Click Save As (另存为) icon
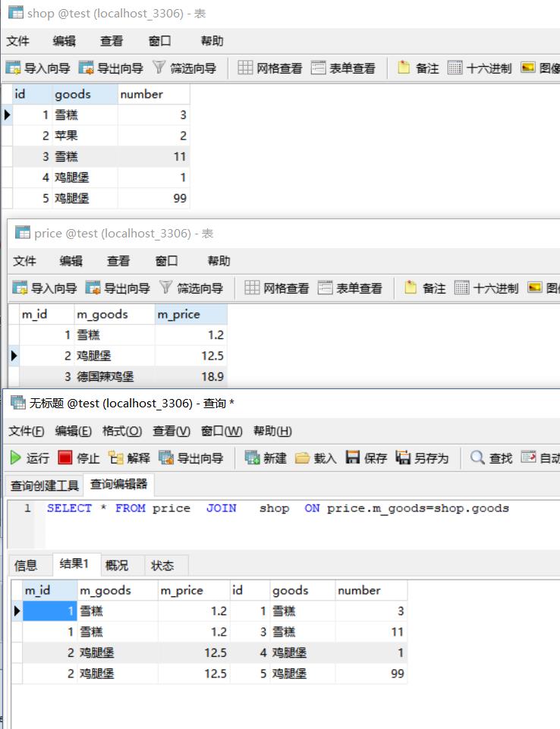The image size is (560, 729). [x=404, y=457]
